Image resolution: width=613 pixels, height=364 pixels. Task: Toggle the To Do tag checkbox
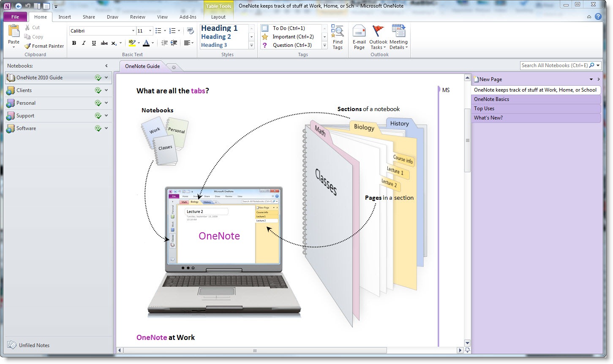point(265,28)
